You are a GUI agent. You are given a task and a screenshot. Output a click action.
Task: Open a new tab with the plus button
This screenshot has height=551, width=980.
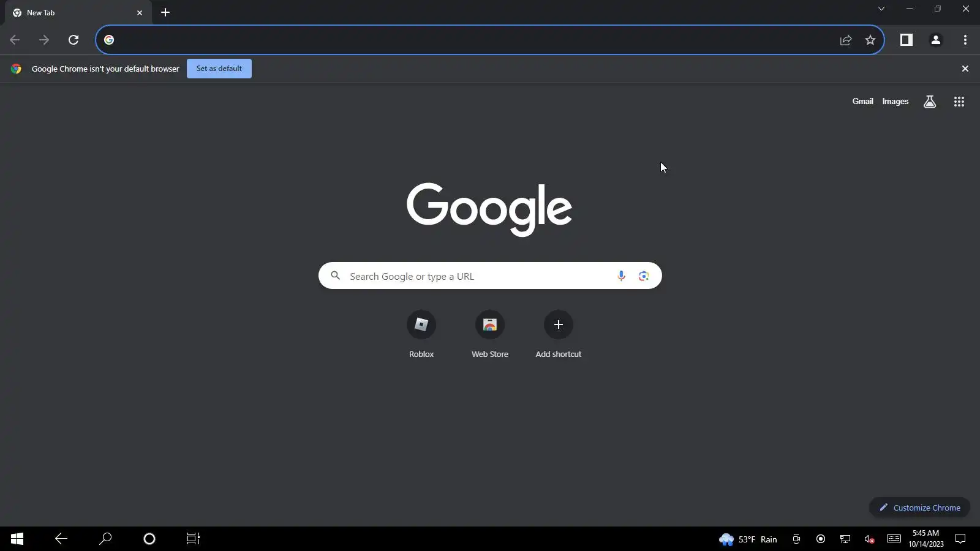[x=165, y=12]
